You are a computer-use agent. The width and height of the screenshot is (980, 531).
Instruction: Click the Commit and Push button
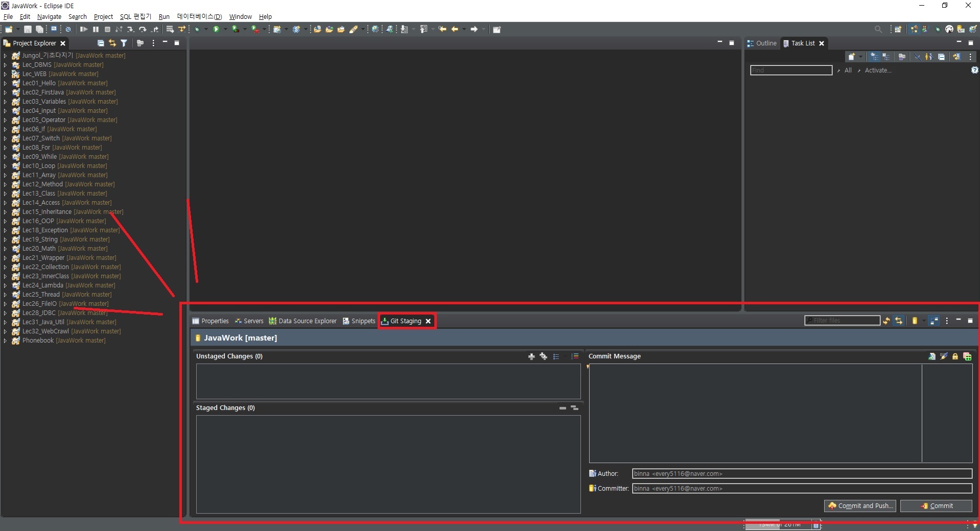click(860, 506)
